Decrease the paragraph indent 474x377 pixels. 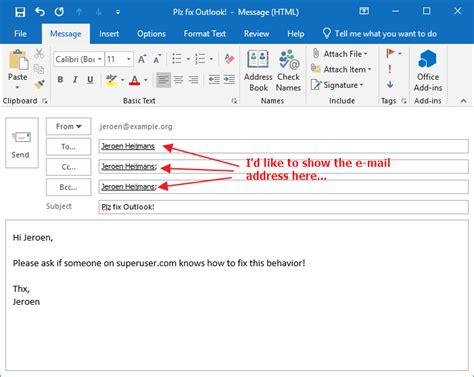coord(214,80)
